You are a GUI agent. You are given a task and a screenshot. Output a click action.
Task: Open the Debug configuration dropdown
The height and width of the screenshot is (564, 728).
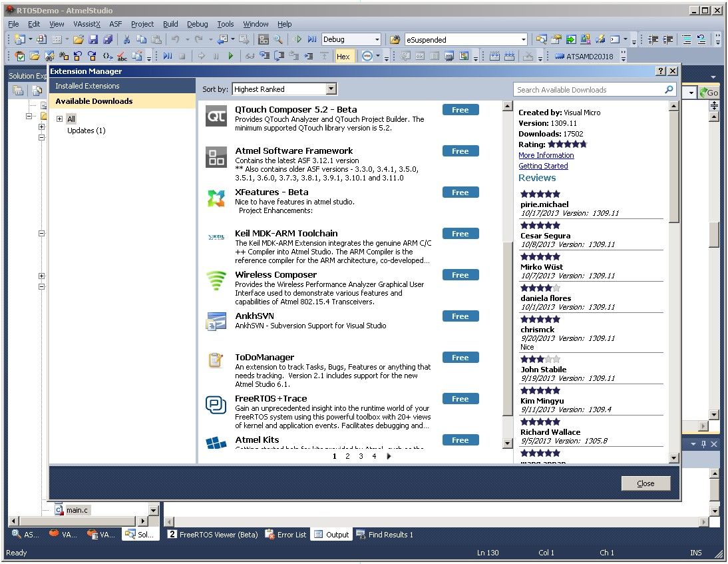(x=377, y=40)
